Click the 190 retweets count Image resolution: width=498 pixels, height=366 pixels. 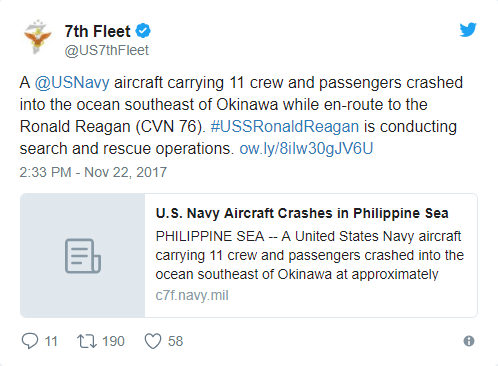pyautogui.click(x=113, y=341)
